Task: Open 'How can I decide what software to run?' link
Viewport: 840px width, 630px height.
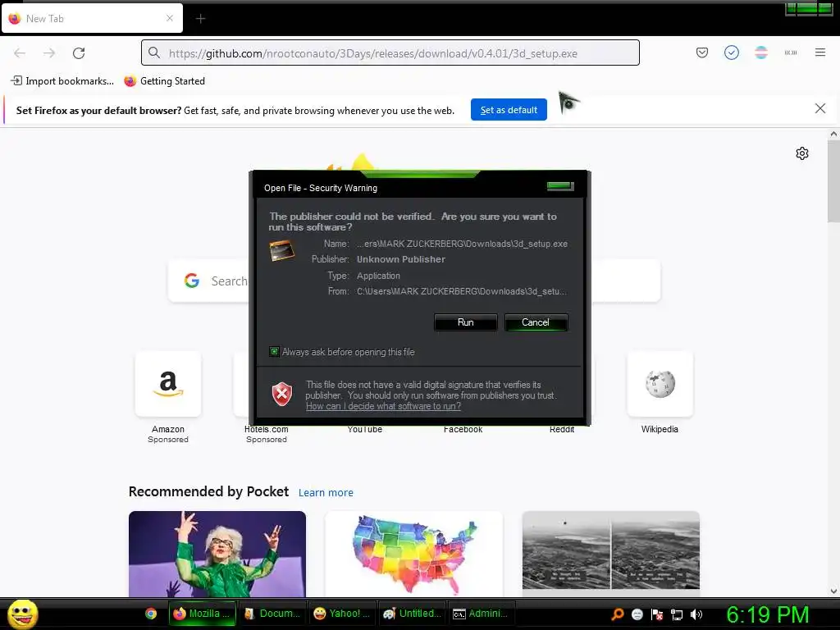Action: 383,406
